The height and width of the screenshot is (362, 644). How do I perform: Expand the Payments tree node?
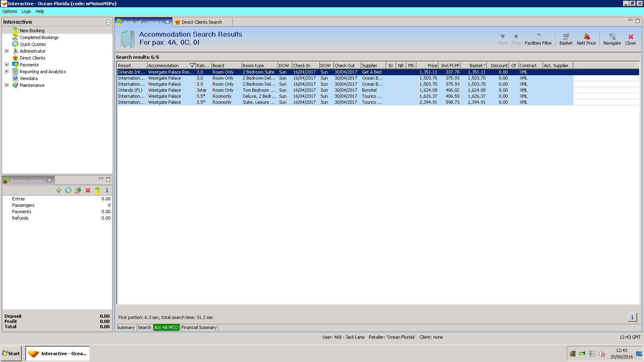6,65
